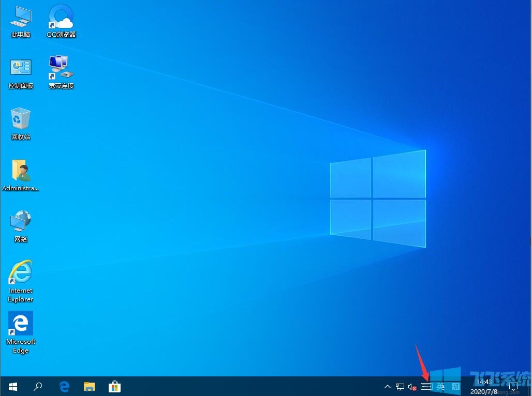
Task: Open the Start menu
Action: click(12, 386)
